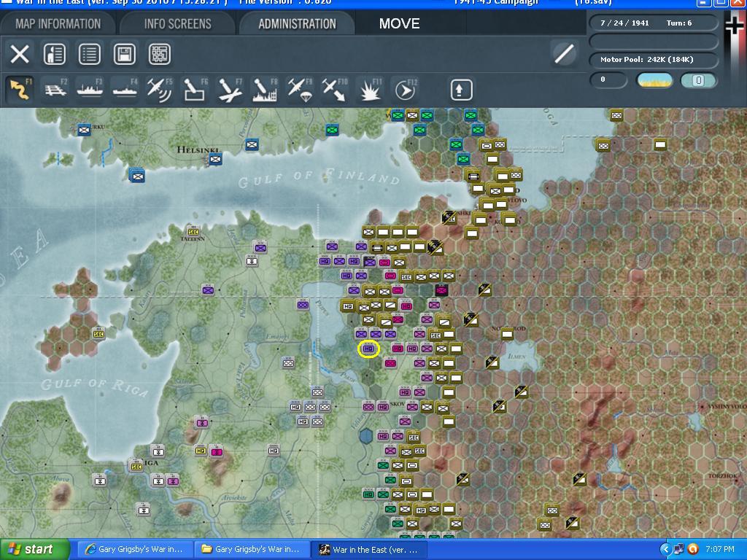Select the yellow-circled HQ unit
The image size is (747, 560).
pyautogui.click(x=368, y=349)
